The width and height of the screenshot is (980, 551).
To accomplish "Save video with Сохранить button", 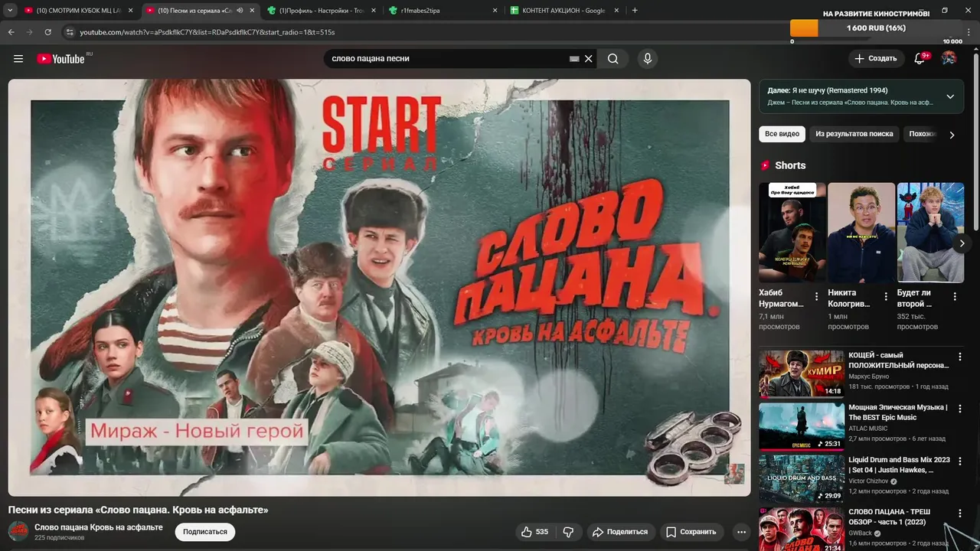I will pos(691,532).
